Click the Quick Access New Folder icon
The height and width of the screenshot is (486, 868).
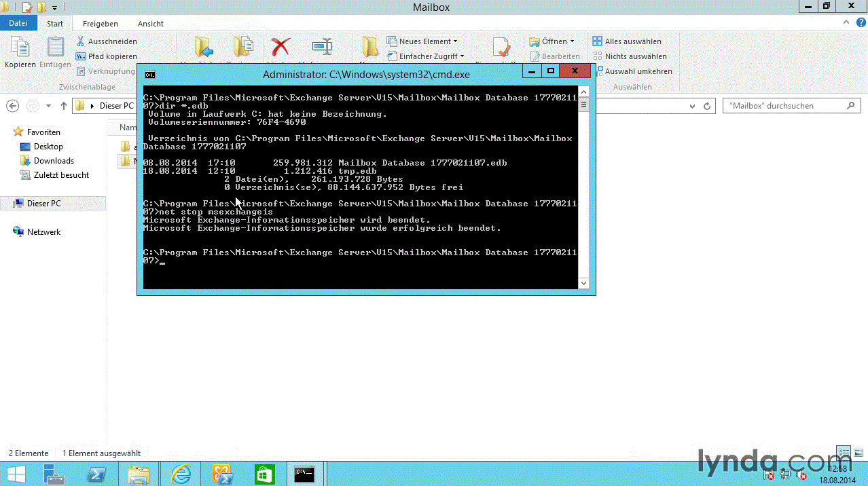[x=41, y=7]
